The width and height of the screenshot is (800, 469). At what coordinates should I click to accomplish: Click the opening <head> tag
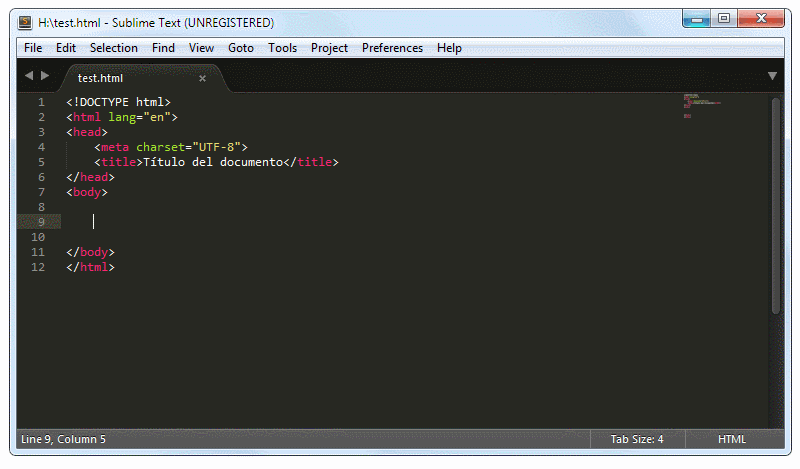click(87, 132)
